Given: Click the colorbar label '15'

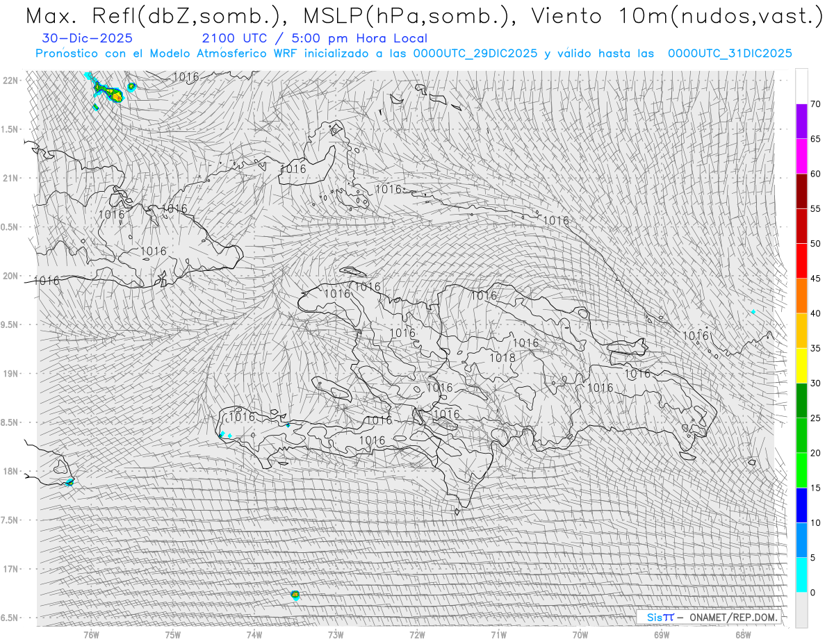Looking at the screenshot, I should pos(815,488).
